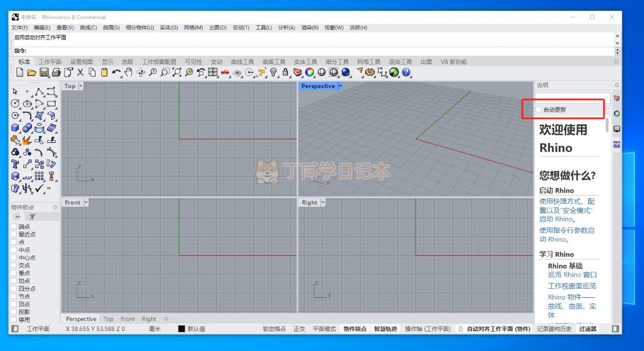Select the Pan view hand tool
The width and height of the screenshot is (644, 351).
pyautogui.click(x=129, y=73)
